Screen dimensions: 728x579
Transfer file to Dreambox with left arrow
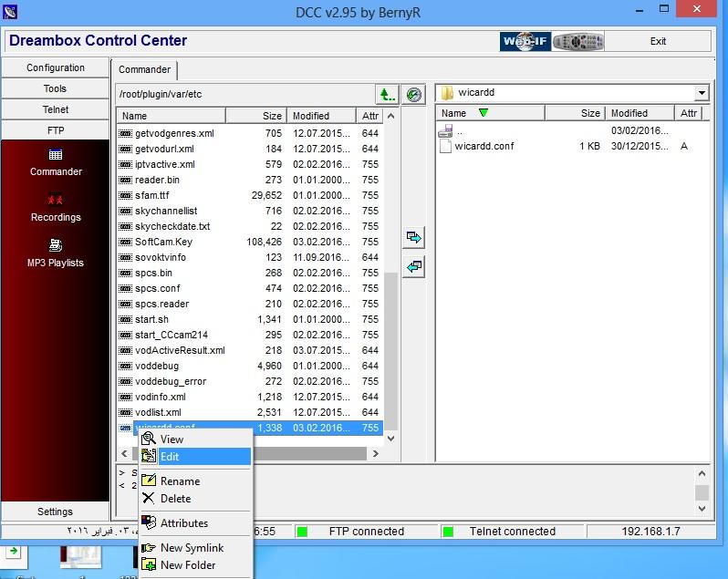pos(413,266)
